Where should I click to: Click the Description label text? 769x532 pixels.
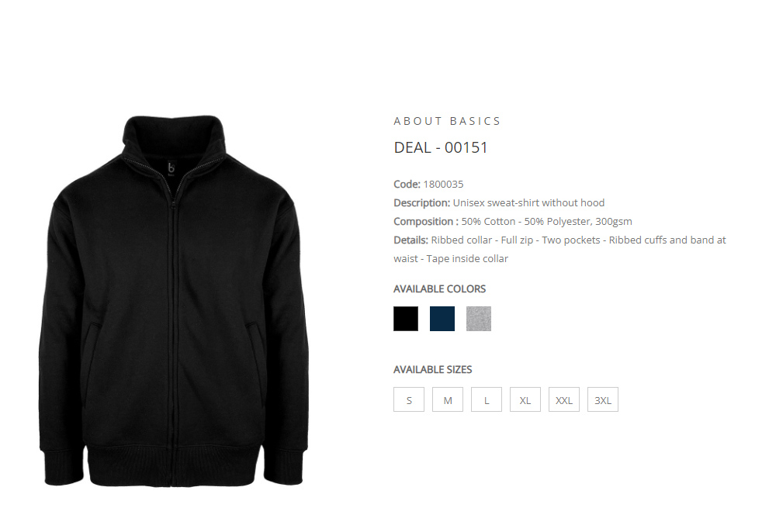pos(422,203)
